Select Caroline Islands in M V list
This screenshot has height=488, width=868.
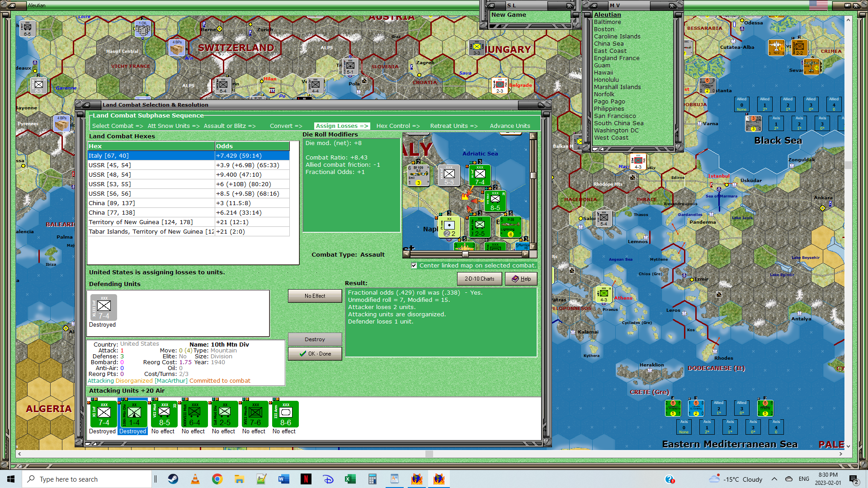pyautogui.click(x=617, y=36)
